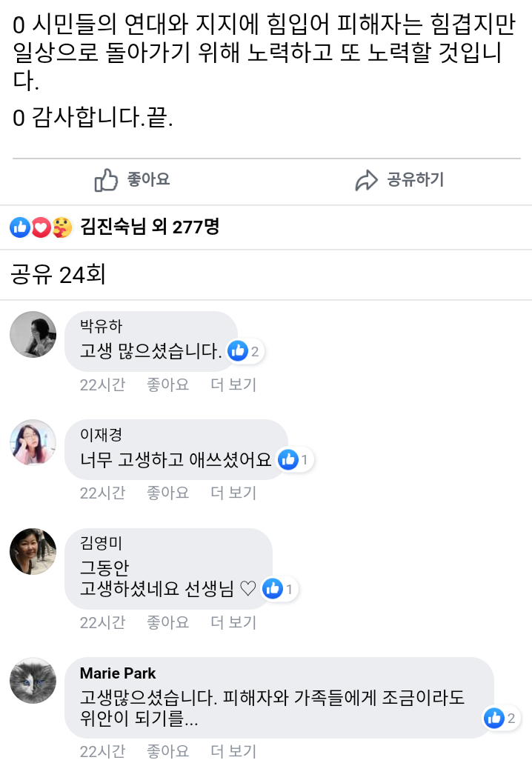This screenshot has width=532, height=783.
Task: Expand 더 보기 under Marie Park's comment
Action: (x=233, y=750)
